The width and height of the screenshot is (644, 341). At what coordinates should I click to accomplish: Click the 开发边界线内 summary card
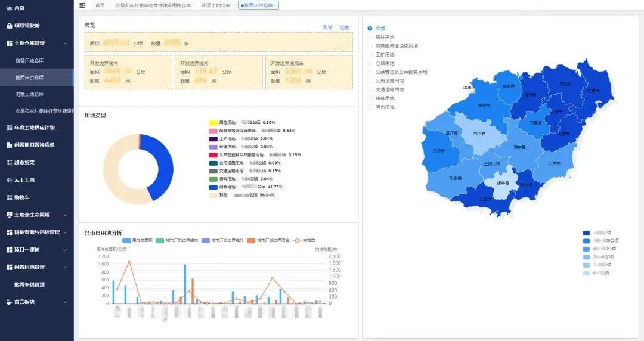coord(128,72)
